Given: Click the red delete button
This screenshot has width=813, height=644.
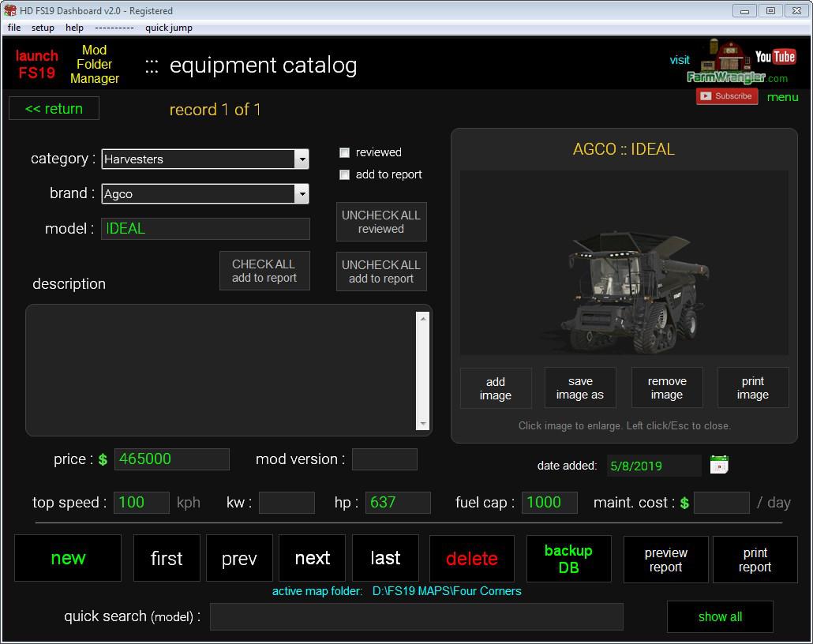Looking at the screenshot, I should point(471,559).
